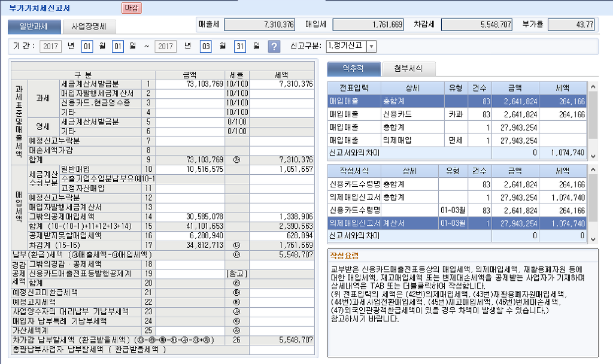Click the 매출세 summary field

click(x=260, y=25)
